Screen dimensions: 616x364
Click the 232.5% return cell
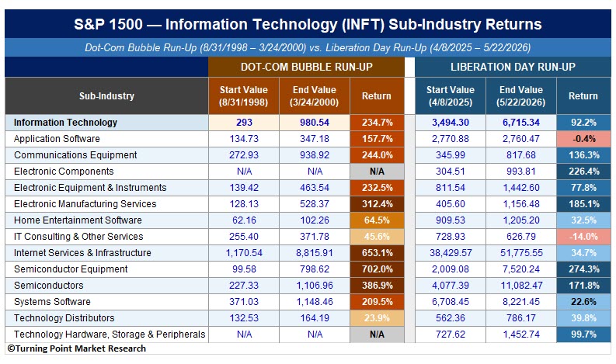click(378, 188)
